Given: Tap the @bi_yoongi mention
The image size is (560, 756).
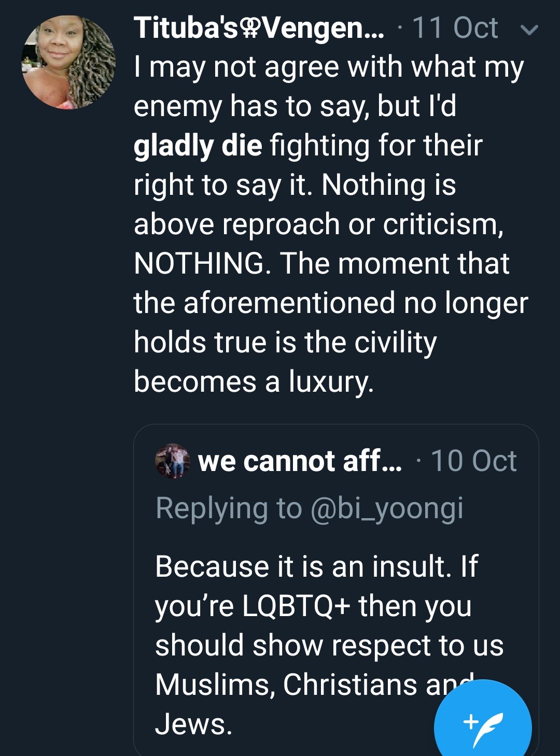Looking at the screenshot, I should (x=387, y=508).
